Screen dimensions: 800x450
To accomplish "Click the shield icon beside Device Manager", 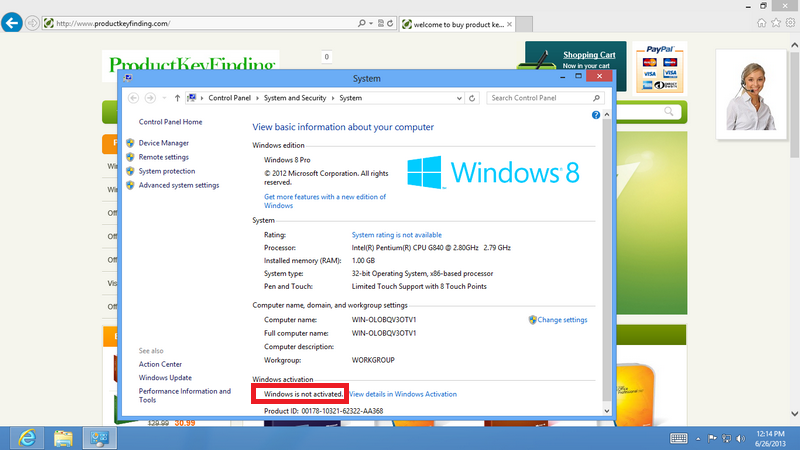I will tap(130, 143).
